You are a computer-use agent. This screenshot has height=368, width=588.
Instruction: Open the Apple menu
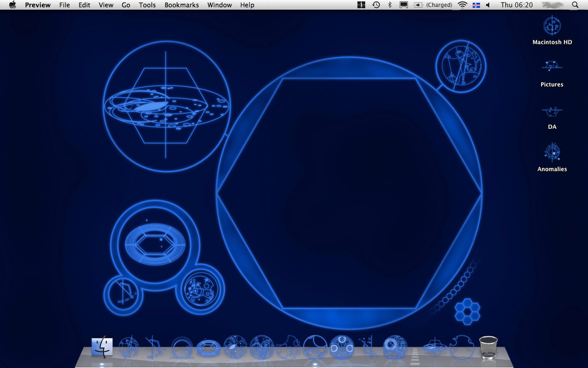(13, 5)
